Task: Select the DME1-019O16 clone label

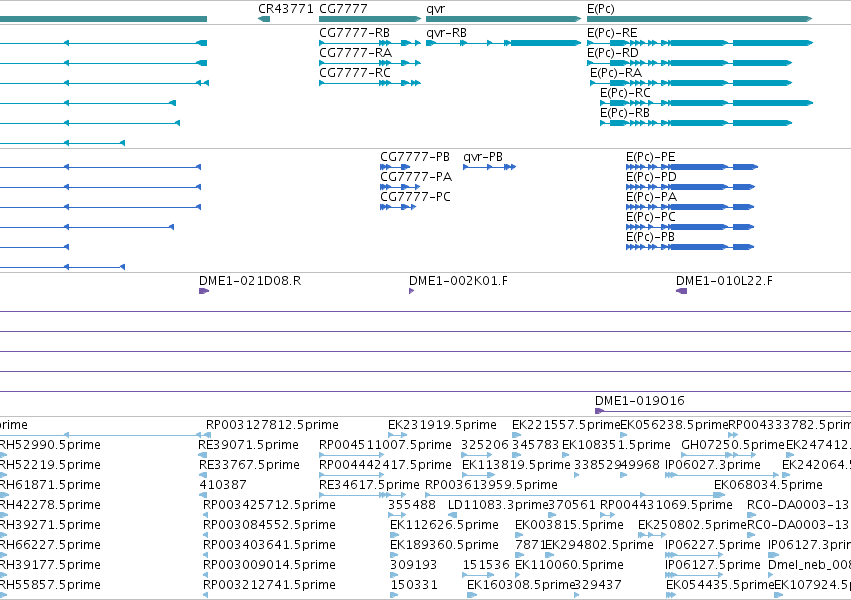Action: (x=640, y=401)
